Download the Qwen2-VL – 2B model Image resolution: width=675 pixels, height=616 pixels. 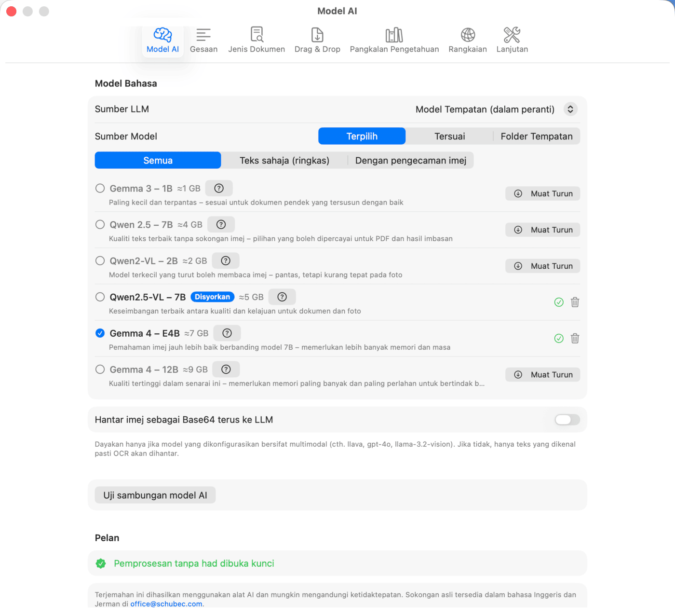[542, 266]
